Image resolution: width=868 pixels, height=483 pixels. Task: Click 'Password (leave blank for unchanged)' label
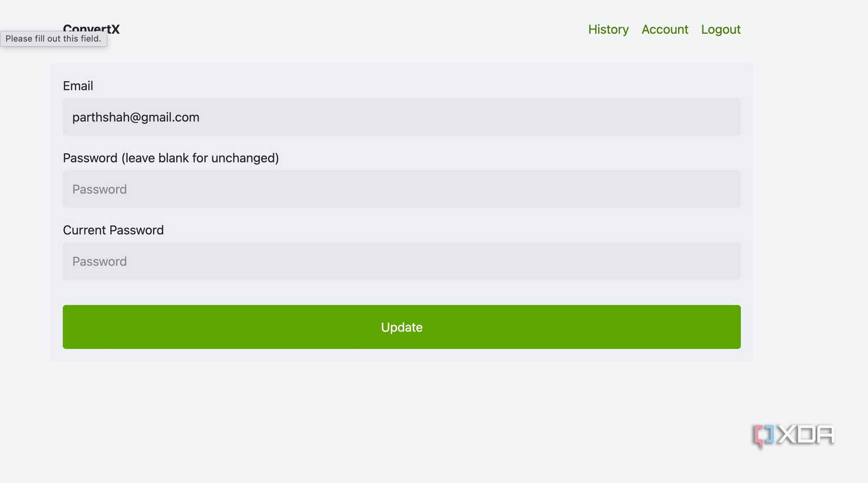(170, 158)
